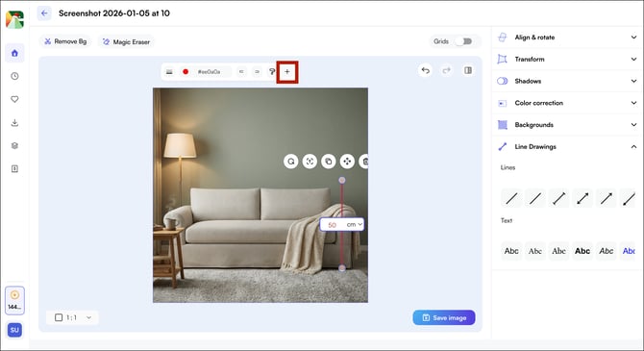644x351 pixels.
Task: Click the app logo at top left
Action: pyautogui.click(x=14, y=20)
